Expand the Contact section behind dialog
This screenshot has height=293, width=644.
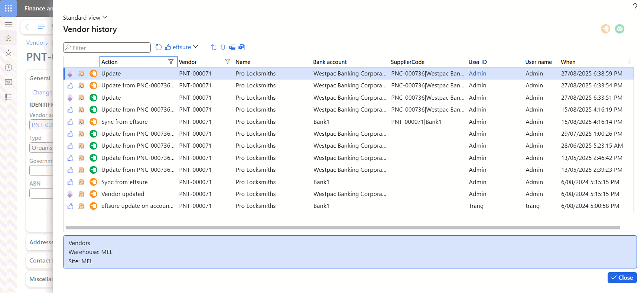pos(41,261)
